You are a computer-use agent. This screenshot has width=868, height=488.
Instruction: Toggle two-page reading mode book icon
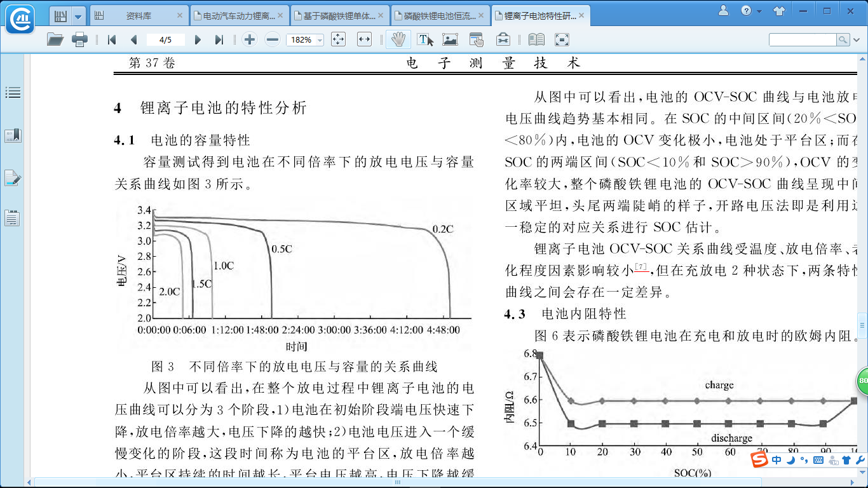click(536, 39)
